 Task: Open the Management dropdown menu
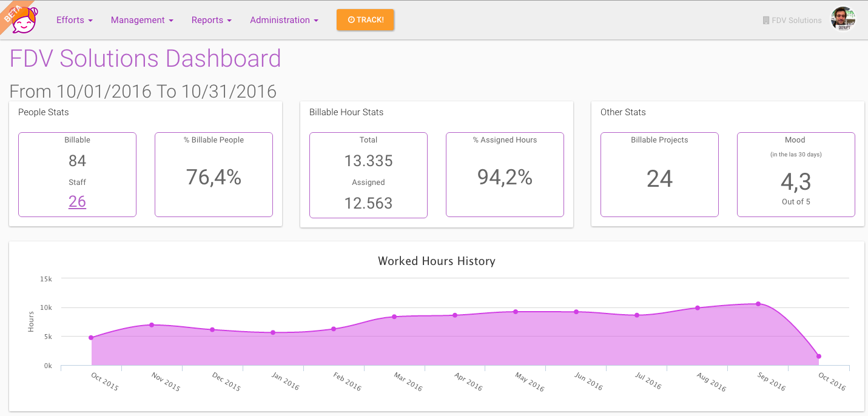[142, 20]
